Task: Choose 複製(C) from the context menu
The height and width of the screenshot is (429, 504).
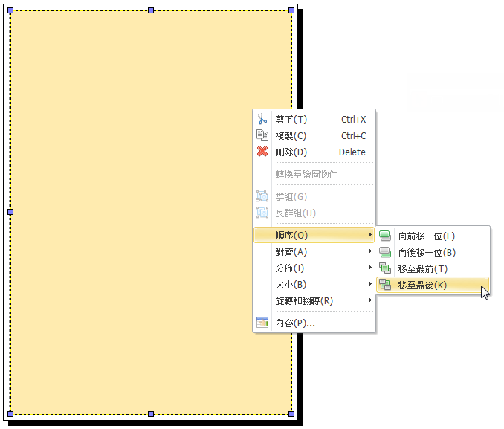Action: pyautogui.click(x=314, y=136)
